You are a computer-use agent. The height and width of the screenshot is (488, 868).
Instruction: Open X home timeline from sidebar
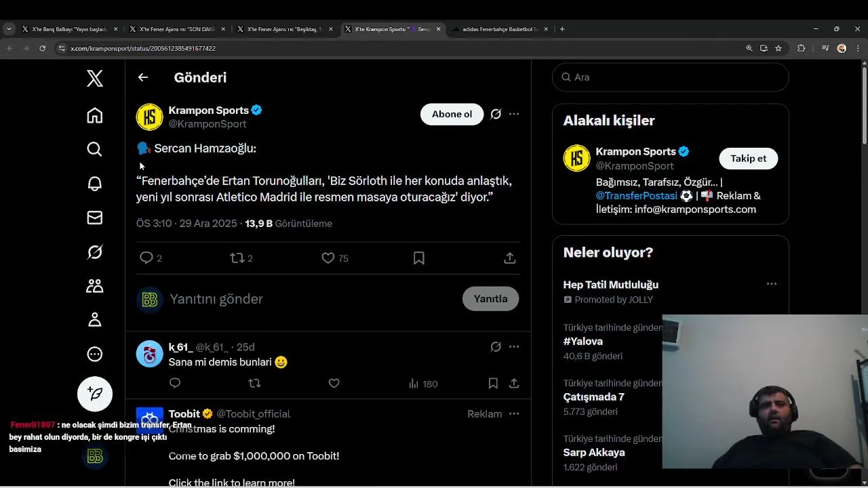point(95,116)
